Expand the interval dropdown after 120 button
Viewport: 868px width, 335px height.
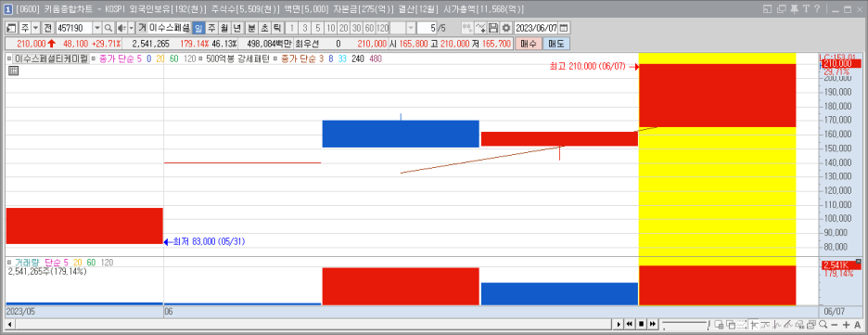pyautogui.click(x=411, y=28)
